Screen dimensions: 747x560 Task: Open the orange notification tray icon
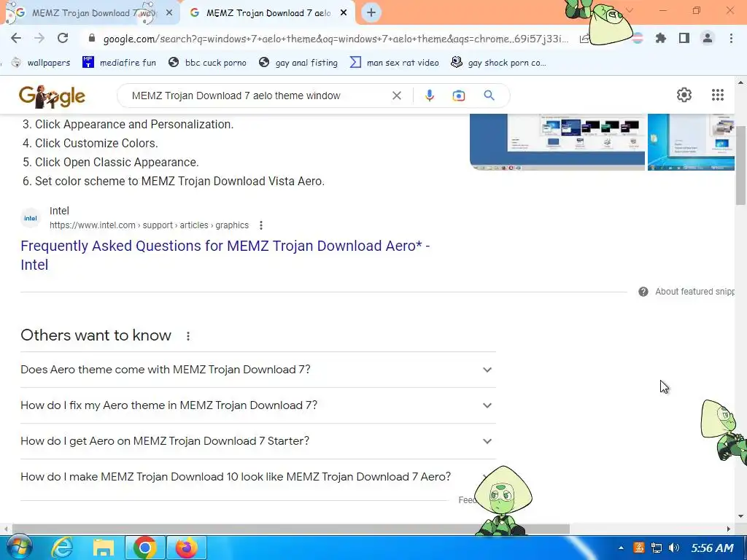(639, 548)
